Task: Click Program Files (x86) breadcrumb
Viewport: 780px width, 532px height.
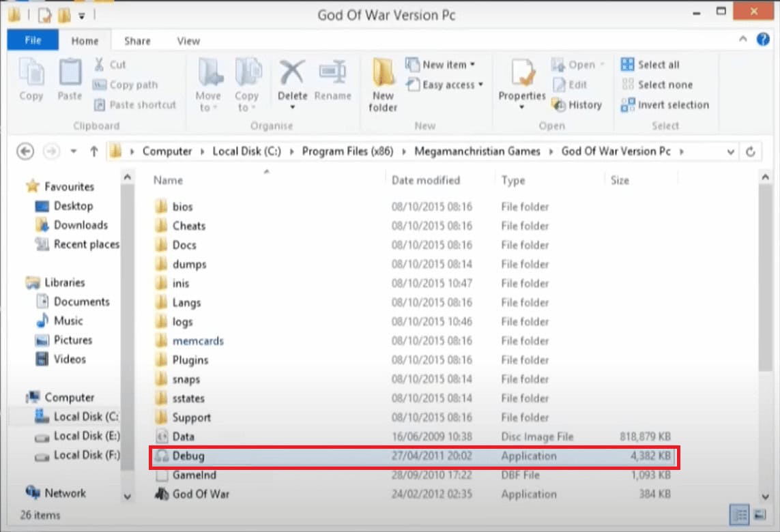Action: pyautogui.click(x=348, y=151)
